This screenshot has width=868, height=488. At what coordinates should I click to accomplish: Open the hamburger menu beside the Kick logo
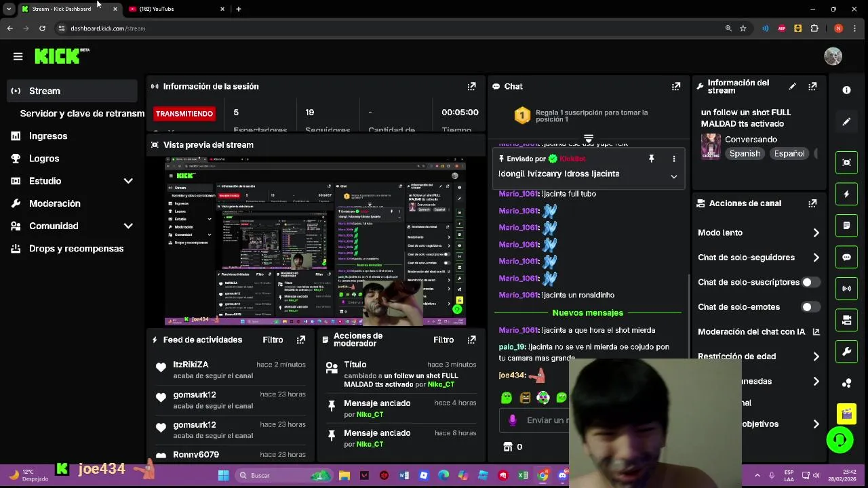(x=18, y=56)
